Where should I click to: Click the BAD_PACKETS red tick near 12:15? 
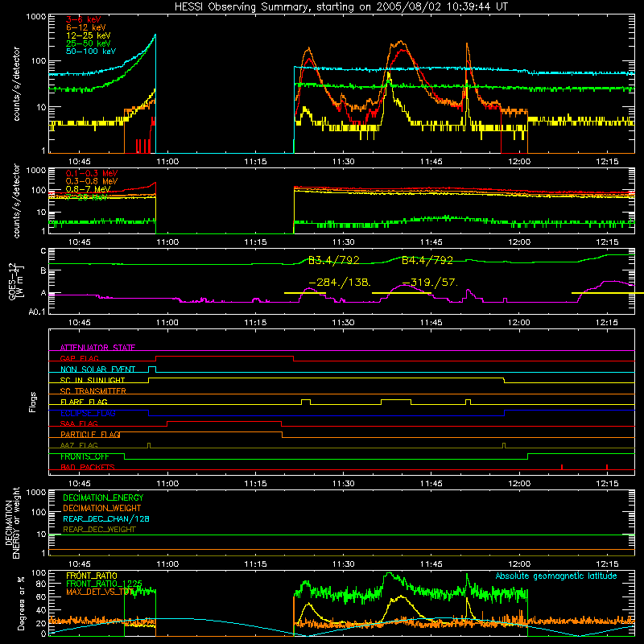point(607,467)
